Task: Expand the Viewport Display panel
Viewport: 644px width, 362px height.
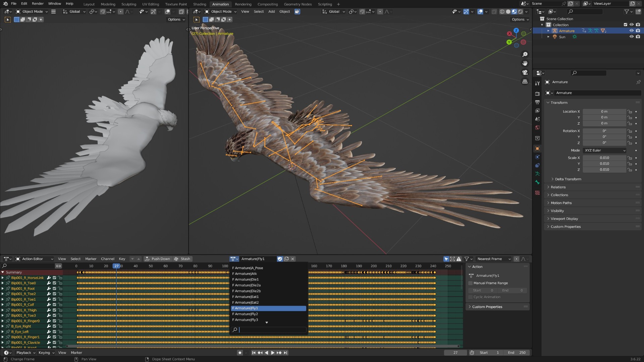Action: (564, 219)
